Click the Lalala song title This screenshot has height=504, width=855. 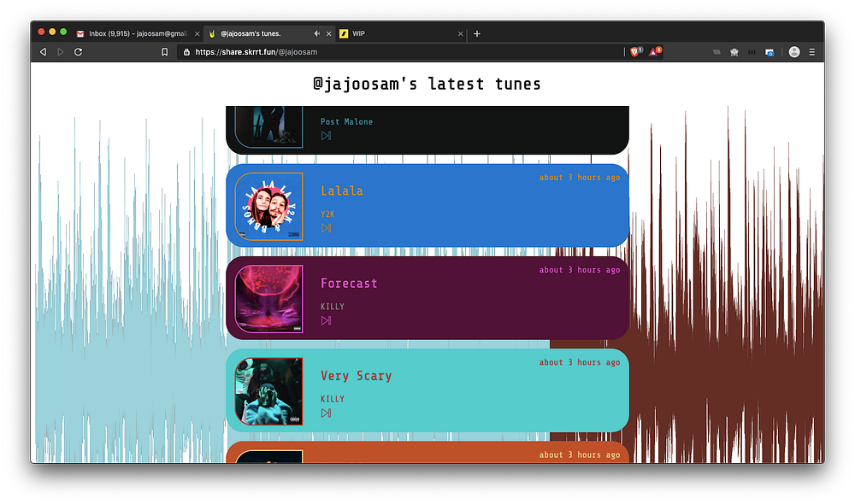[x=342, y=190]
